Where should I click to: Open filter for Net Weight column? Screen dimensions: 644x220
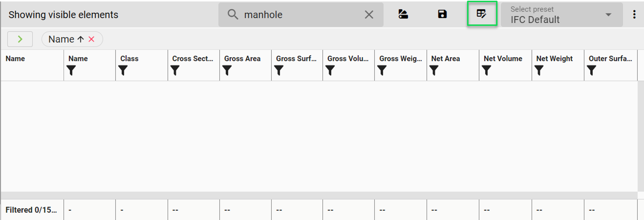click(539, 70)
